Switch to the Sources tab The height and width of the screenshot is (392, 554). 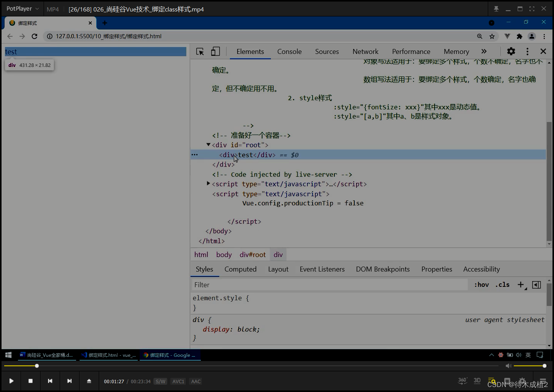[327, 52]
